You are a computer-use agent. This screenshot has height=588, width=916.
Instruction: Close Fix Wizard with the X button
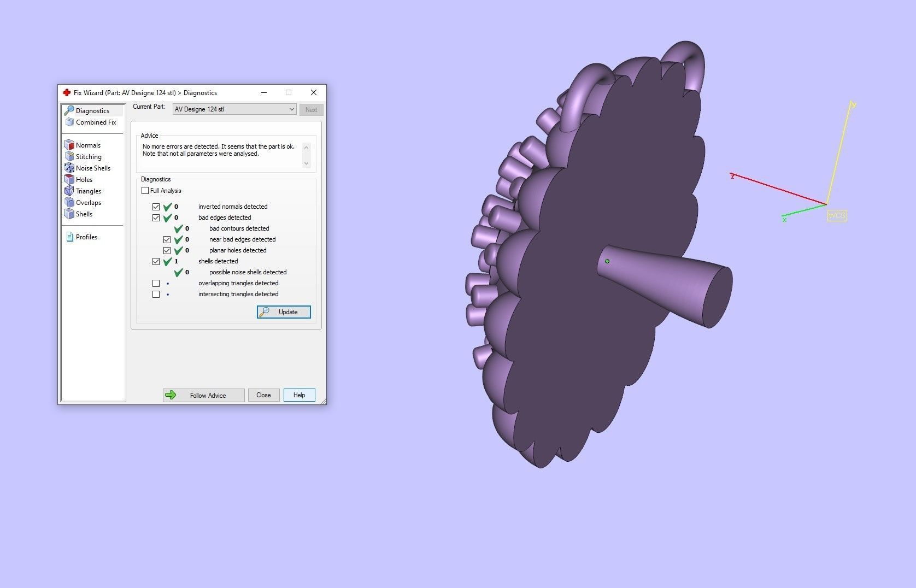pos(313,92)
